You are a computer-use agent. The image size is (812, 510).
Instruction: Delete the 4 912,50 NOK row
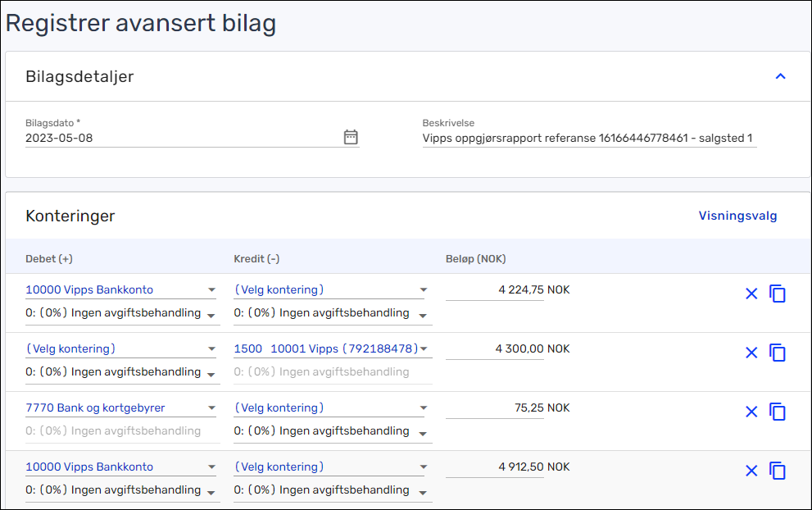point(751,471)
